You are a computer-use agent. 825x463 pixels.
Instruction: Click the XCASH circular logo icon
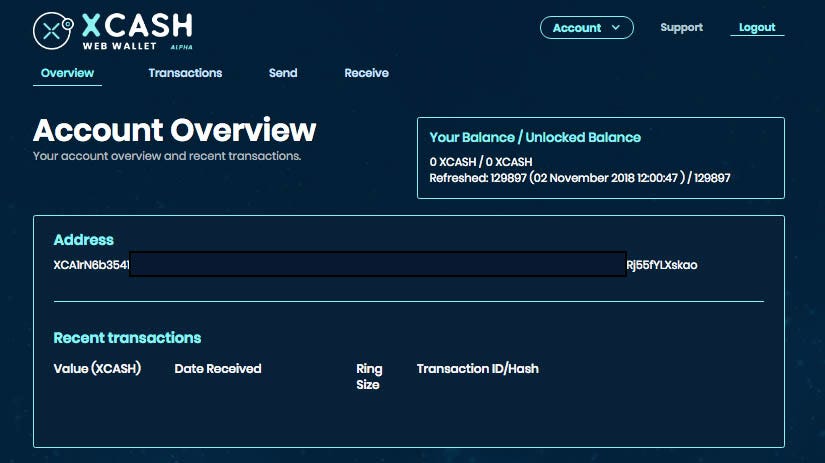point(53,31)
